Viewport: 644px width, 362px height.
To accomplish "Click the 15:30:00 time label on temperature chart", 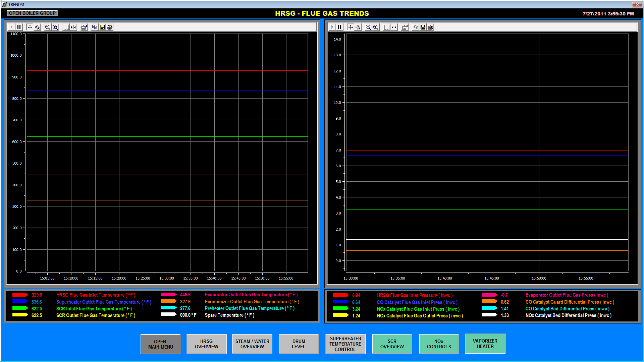I will (167, 278).
